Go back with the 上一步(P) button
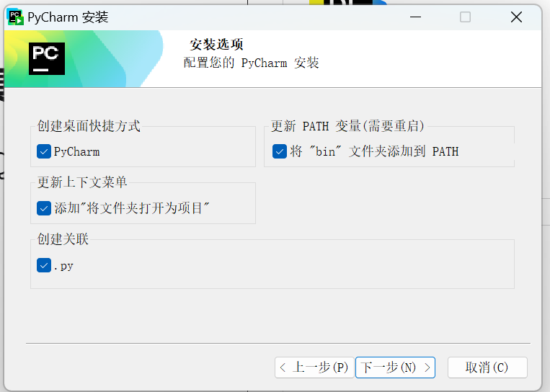 tap(314, 367)
